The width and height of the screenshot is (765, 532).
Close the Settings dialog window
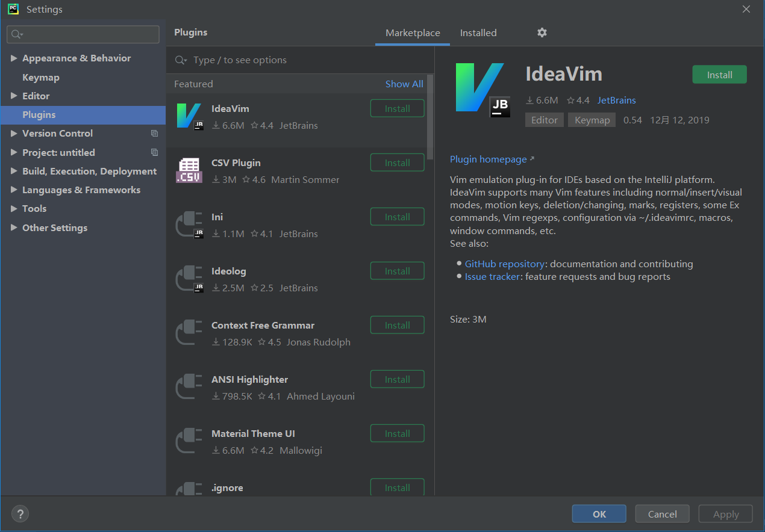pos(746,9)
